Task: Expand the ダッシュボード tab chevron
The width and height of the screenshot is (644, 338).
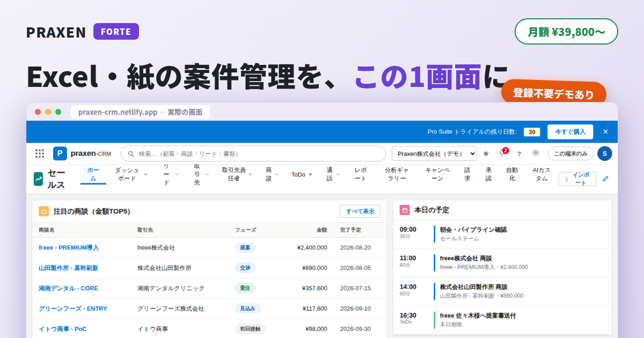Action: (x=145, y=174)
